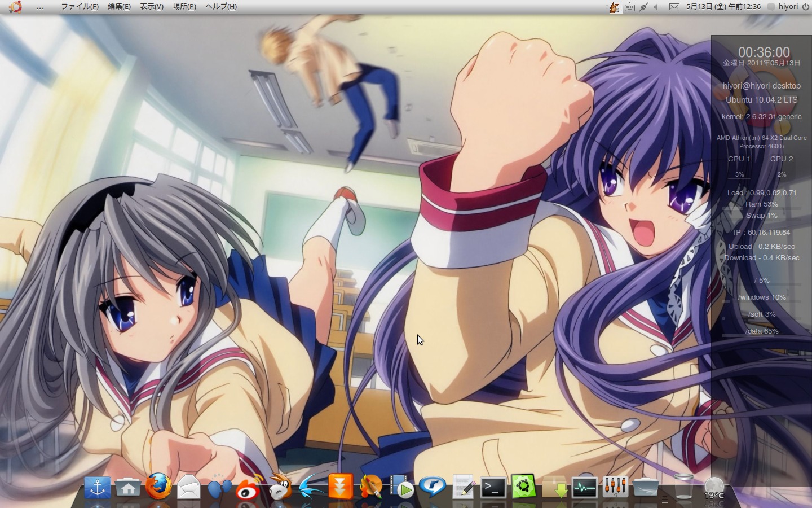Open the audio mixer sliders icon
This screenshot has width=812, height=508.
pos(615,487)
